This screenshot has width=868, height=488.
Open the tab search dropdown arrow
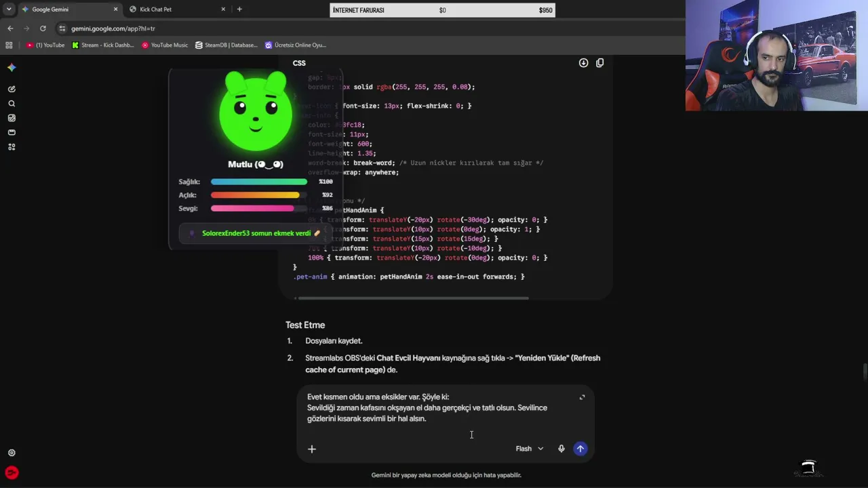pos(9,9)
